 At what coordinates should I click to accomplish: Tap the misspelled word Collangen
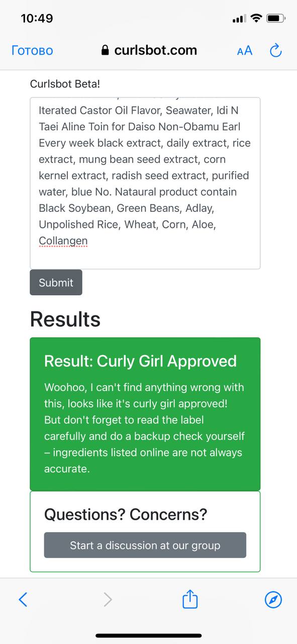click(x=63, y=241)
